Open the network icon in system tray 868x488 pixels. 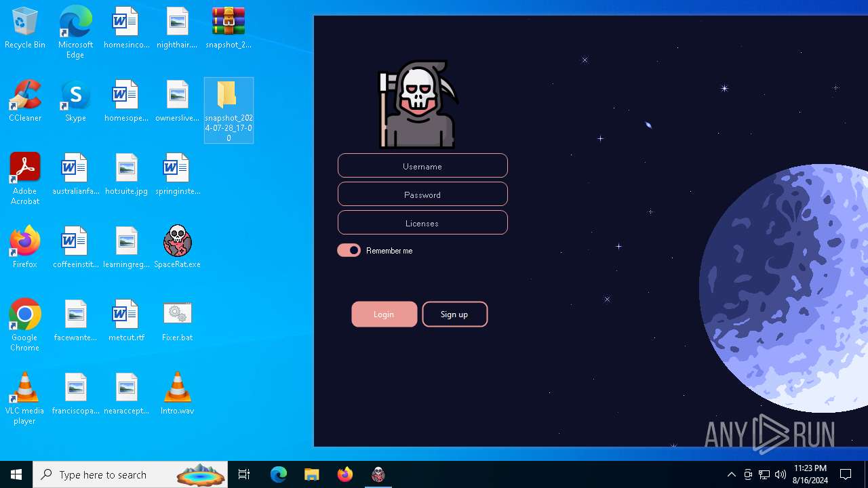tap(764, 474)
